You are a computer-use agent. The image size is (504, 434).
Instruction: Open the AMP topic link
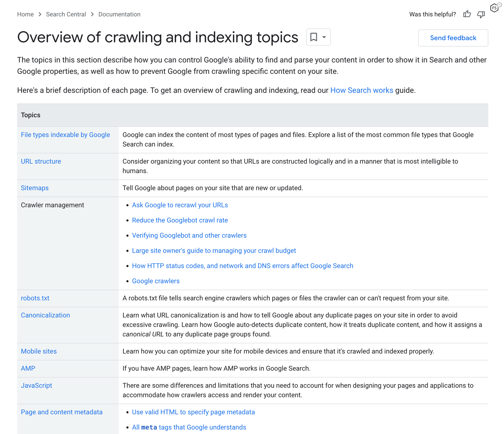click(x=28, y=368)
